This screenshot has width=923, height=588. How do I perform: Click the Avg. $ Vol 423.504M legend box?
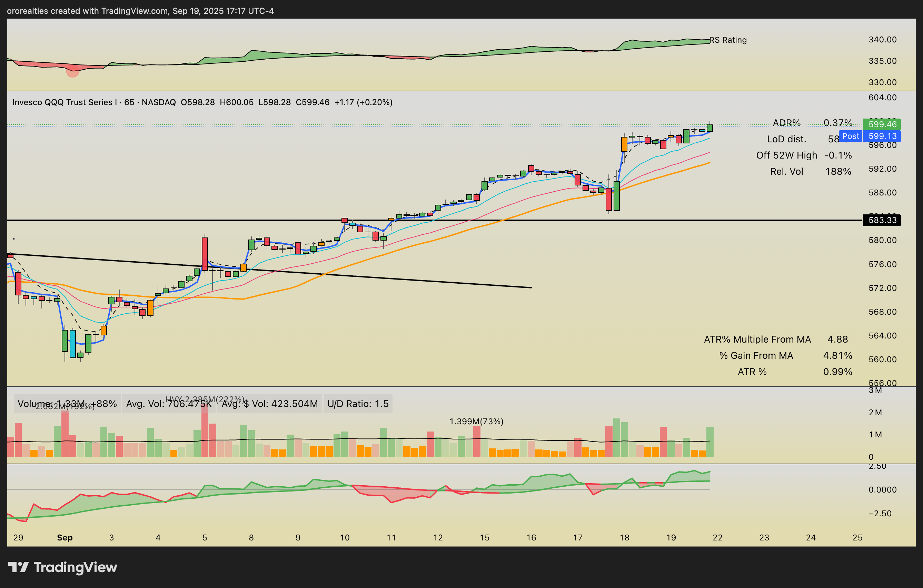pos(270,404)
